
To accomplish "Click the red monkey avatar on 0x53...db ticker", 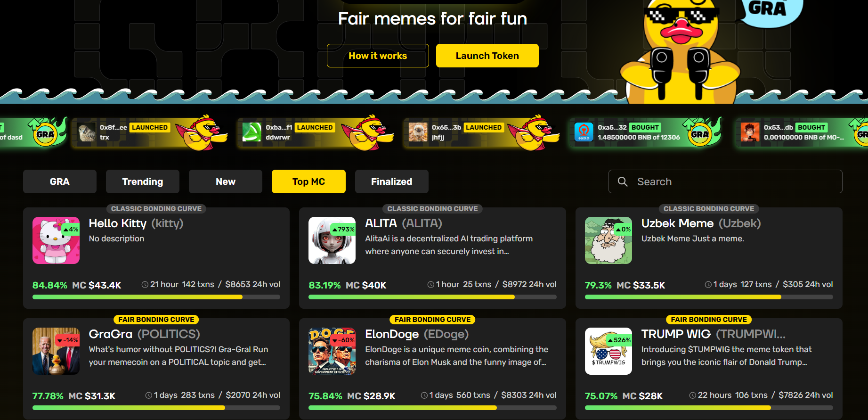I will pos(750,132).
